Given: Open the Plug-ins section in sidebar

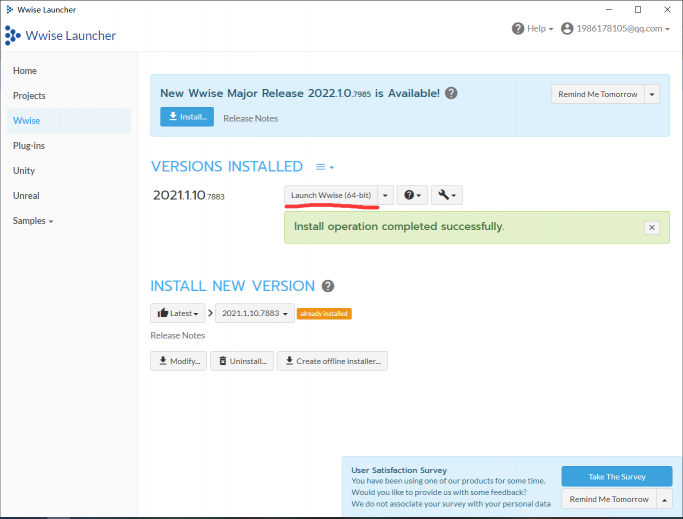Looking at the screenshot, I should coord(29,146).
